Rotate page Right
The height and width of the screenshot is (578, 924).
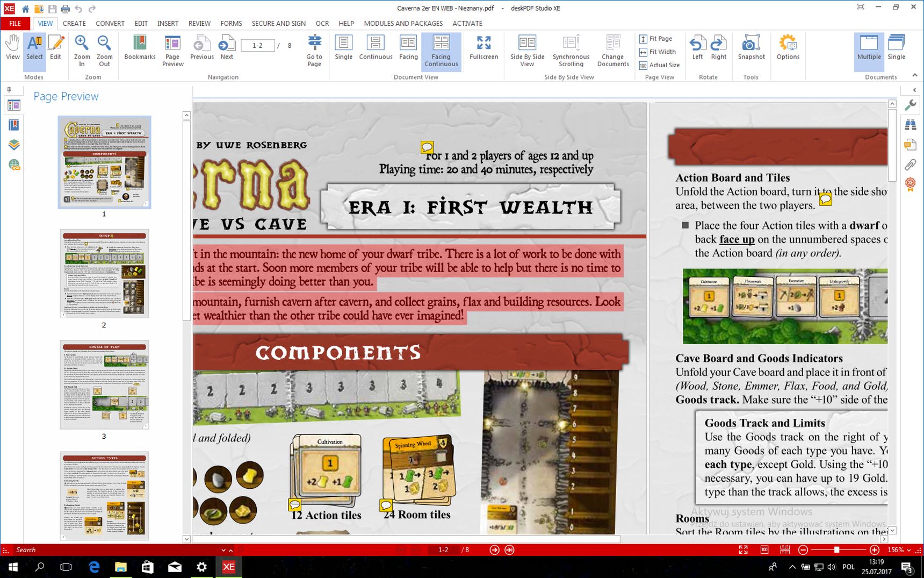[718, 47]
